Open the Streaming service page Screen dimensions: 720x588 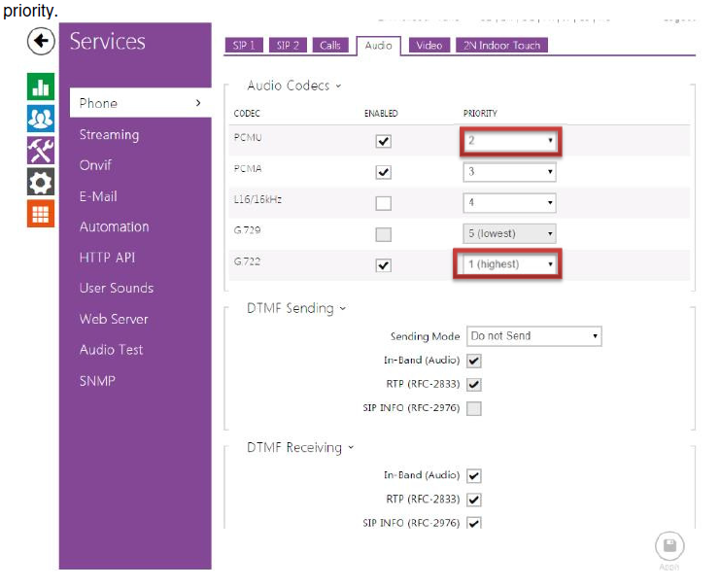click(x=109, y=135)
